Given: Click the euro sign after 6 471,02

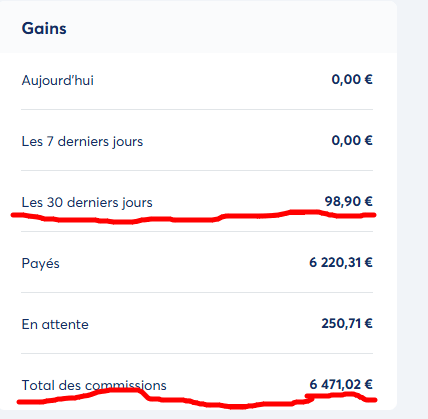Looking at the screenshot, I should click(368, 384).
